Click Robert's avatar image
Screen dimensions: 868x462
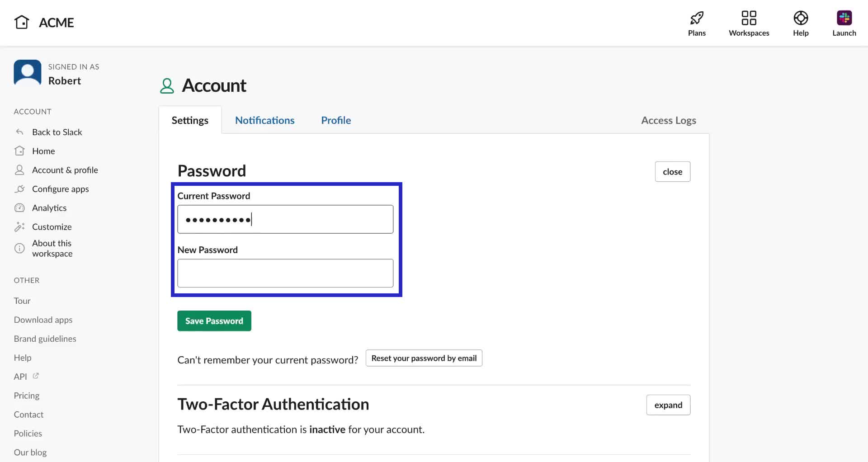[27, 72]
